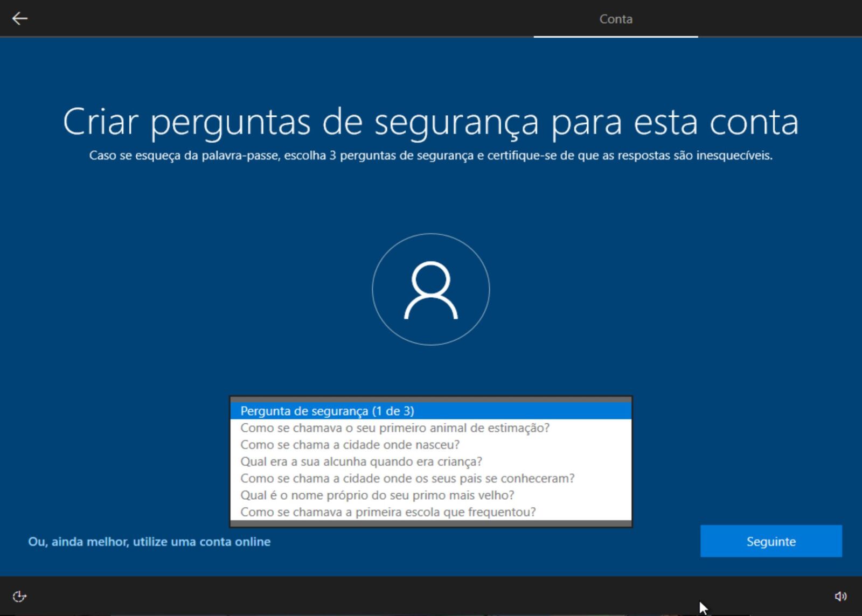
Task: Select the oldest cousin name question
Action: [377, 495]
